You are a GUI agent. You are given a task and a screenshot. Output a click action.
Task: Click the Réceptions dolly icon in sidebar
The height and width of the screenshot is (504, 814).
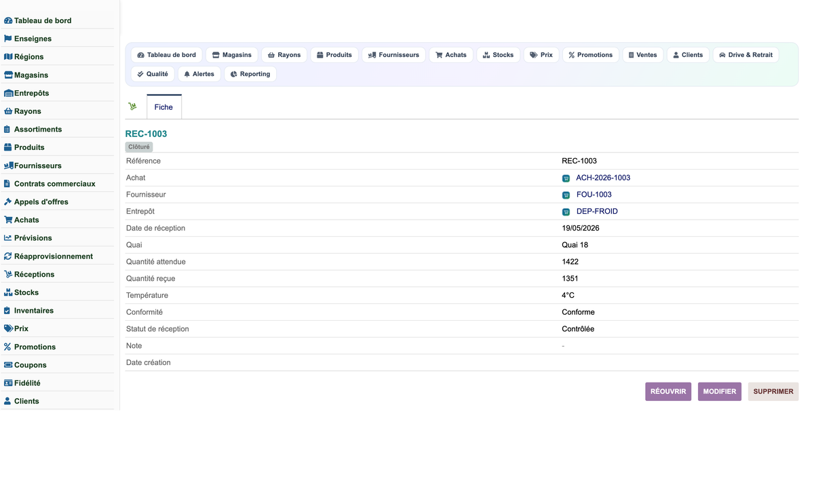[x=8, y=275]
